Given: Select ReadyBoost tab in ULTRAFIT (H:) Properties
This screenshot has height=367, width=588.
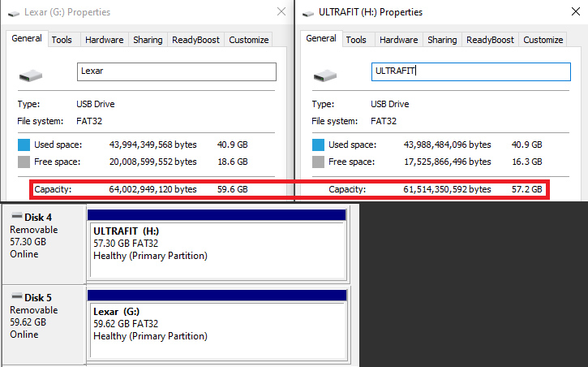Looking at the screenshot, I should tap(490, 40).
